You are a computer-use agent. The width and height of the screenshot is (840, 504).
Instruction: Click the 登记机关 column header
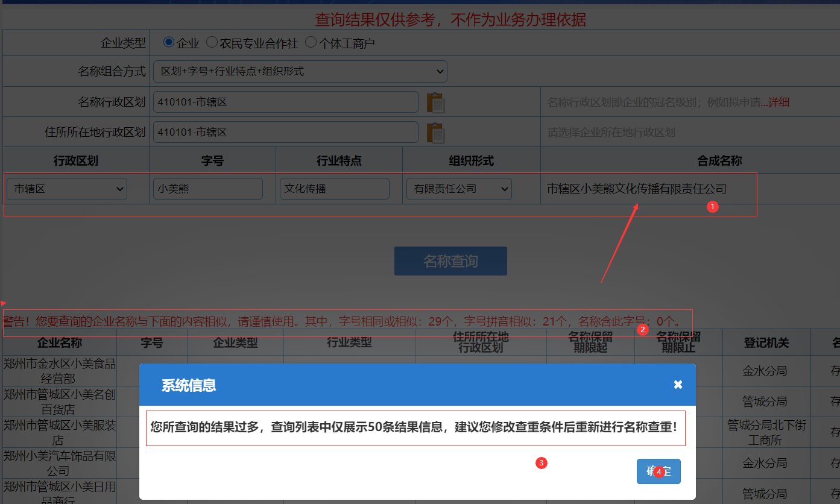click(x=766, y=343)
